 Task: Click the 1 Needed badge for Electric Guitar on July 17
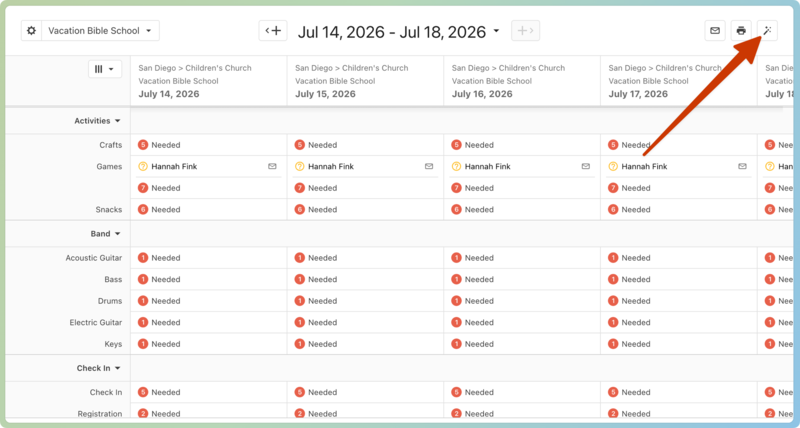click(x=613, y=322)
